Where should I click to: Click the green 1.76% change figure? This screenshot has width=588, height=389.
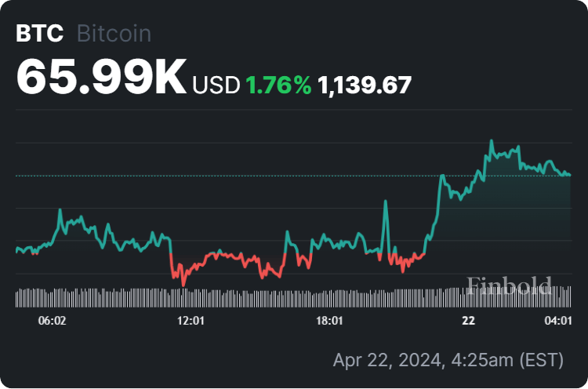pyautogui.click(x=278, y=85)
